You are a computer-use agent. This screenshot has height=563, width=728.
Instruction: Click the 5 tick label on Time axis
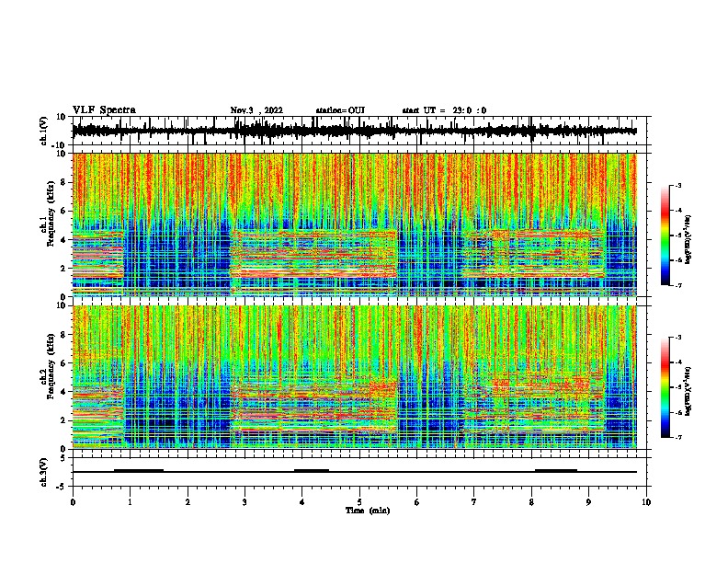coord(359,502)
